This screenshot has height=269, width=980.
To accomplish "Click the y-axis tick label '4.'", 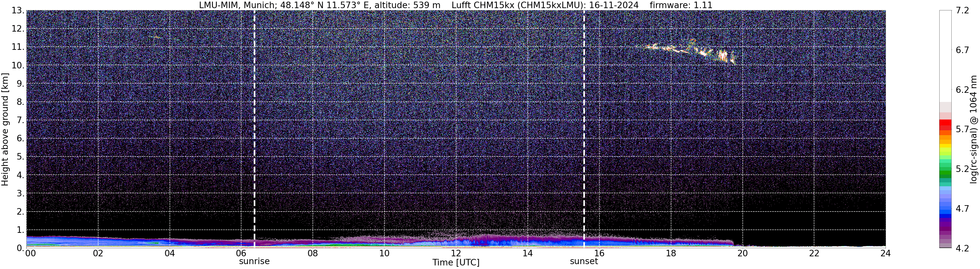I will point(21,175).
